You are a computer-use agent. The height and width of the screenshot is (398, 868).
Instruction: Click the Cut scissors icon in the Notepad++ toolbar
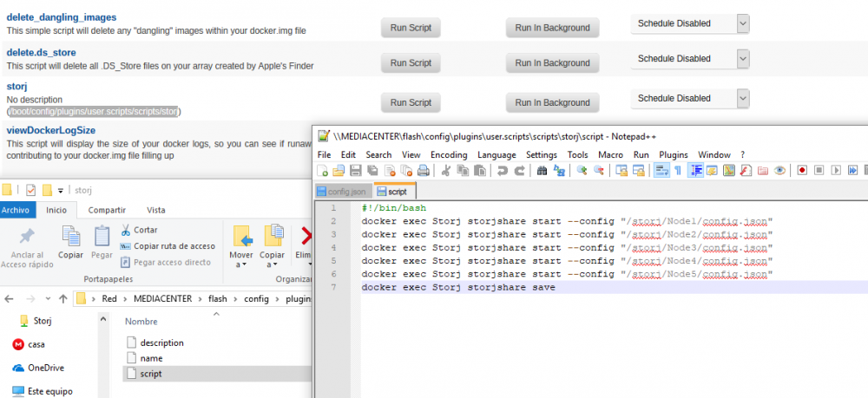coord(445,170)
